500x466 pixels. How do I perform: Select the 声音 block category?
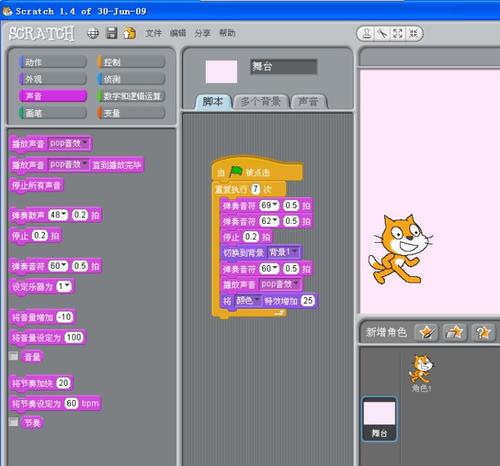coord(53,96)
